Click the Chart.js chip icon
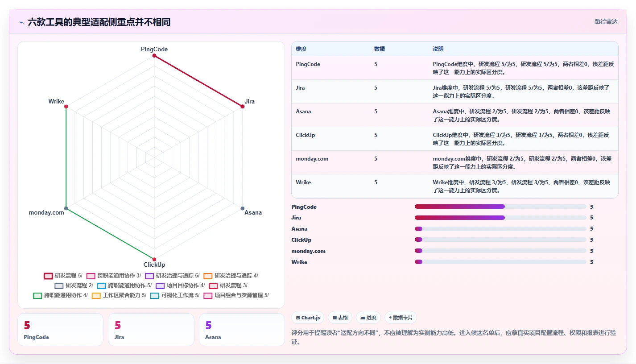This screenshot has height=364, width=636. point(298,318)
